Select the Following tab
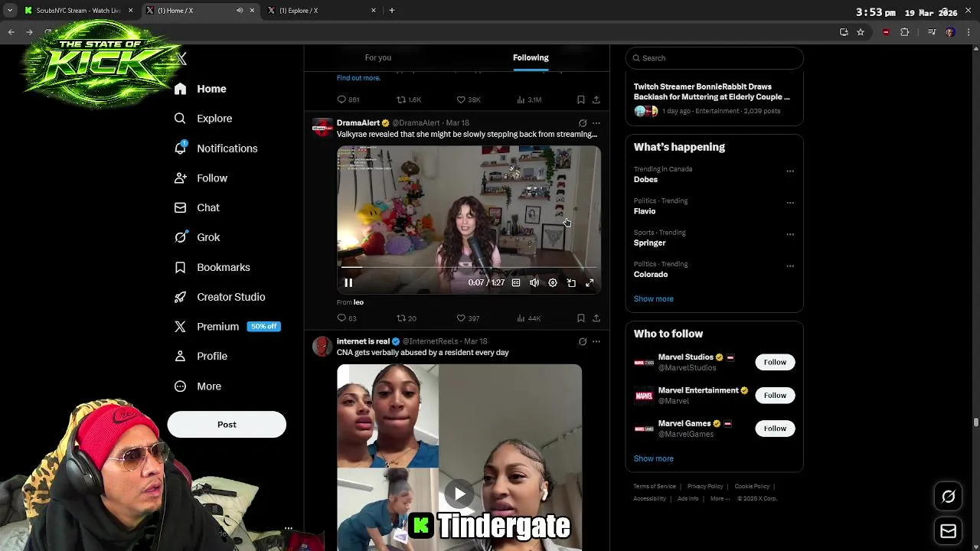This screenshot has height=551, width=980. (x=531, y=57)
